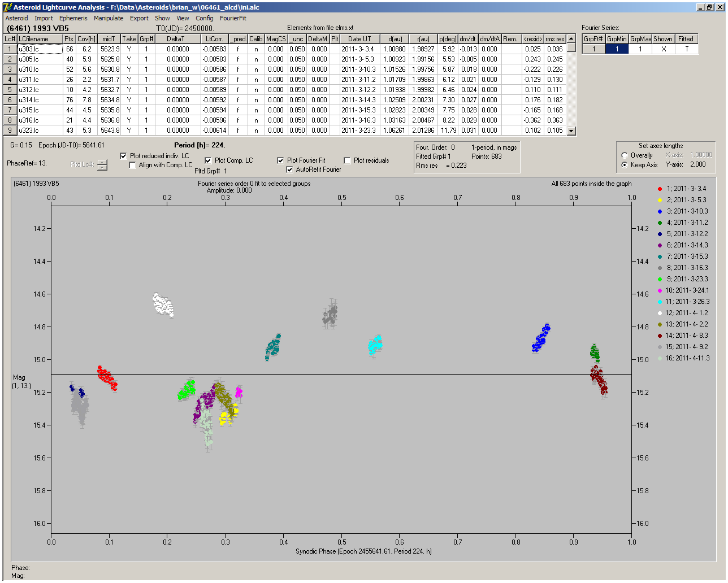728x583 pixels.
Task: Click the Shown X cell in Fourier Series
Action: pyautogui.click(x=664, y=49)
